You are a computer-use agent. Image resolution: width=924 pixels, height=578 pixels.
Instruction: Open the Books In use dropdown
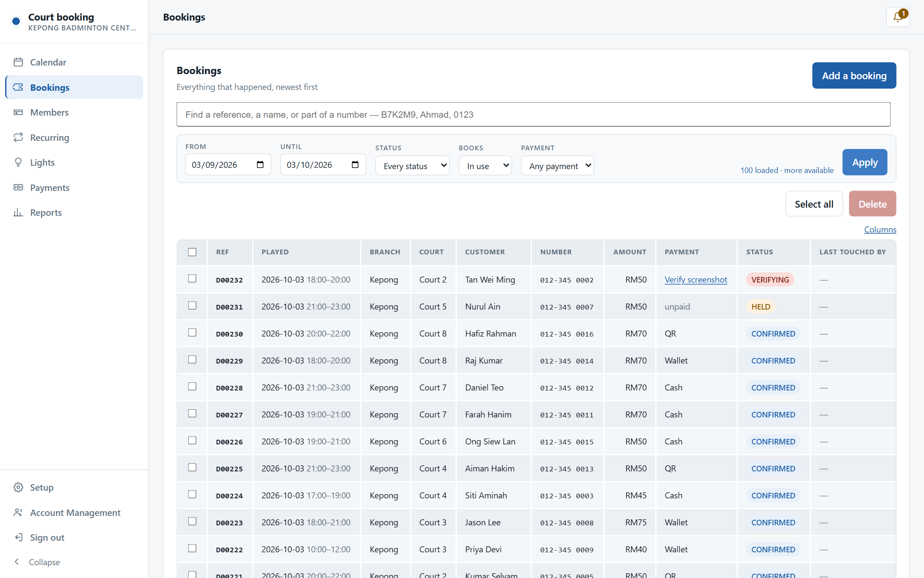[485, 166]
